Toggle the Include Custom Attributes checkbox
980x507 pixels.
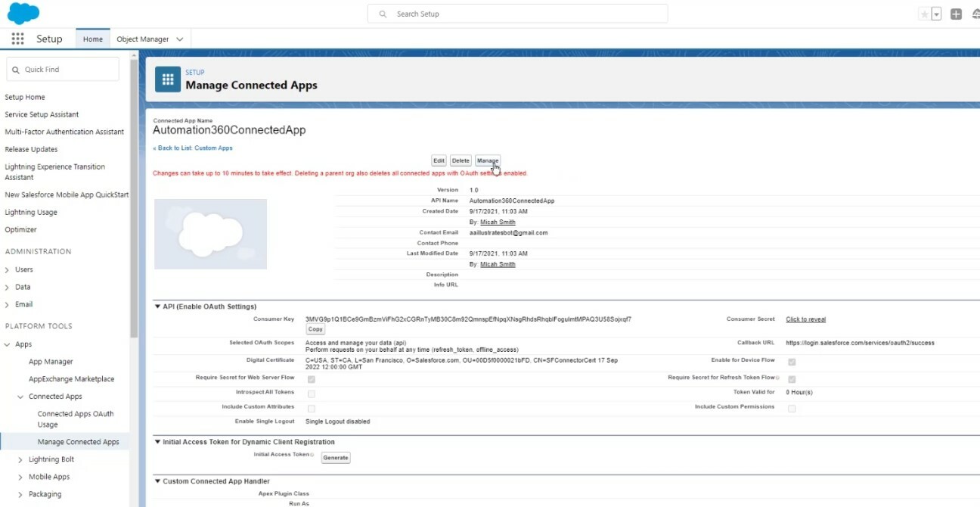coord(312,409)
